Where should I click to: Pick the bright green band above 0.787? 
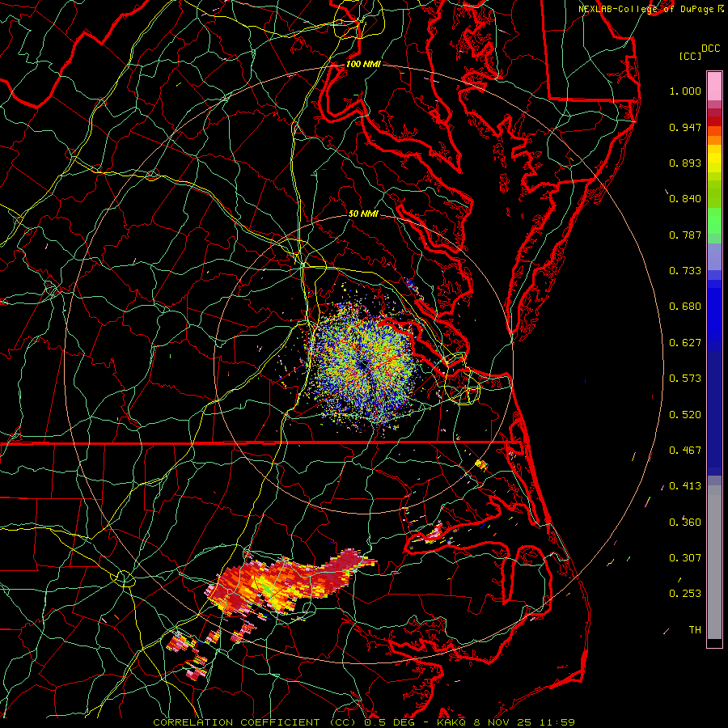pyautogui.click(x=714, y=221)
